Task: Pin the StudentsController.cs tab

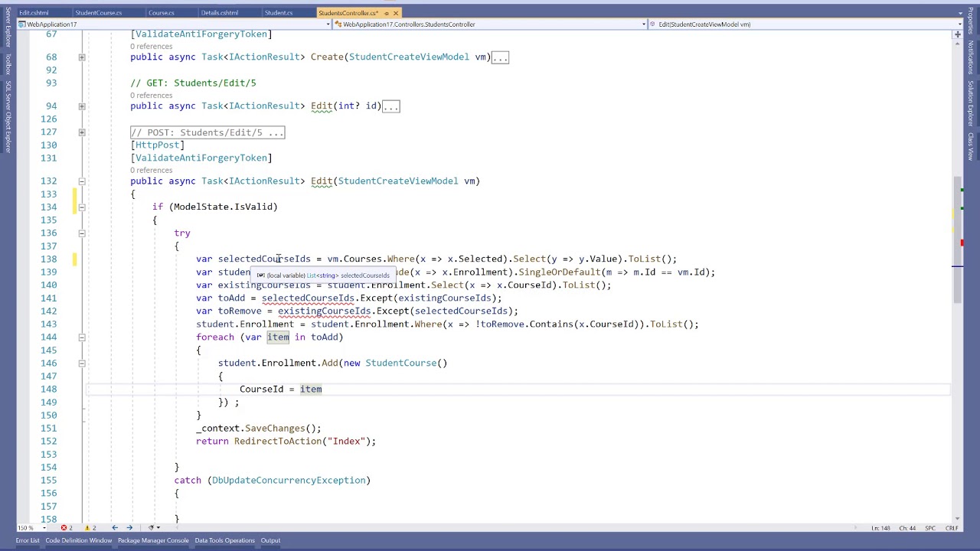Action: click(387, 13)
